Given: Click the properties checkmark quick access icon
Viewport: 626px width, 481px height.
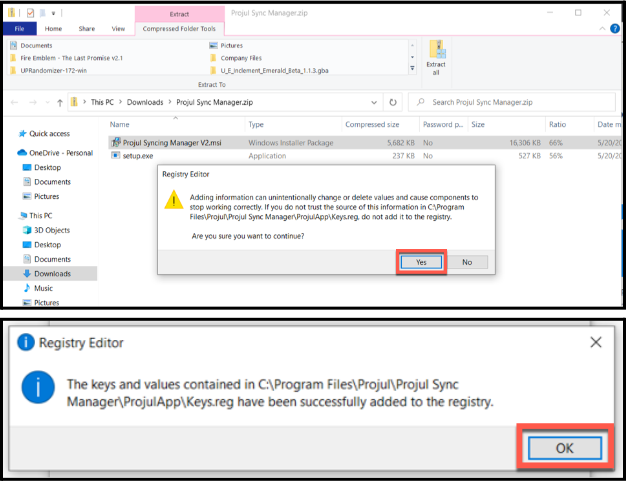Looking at the screenshot, I should coord(30,13).
